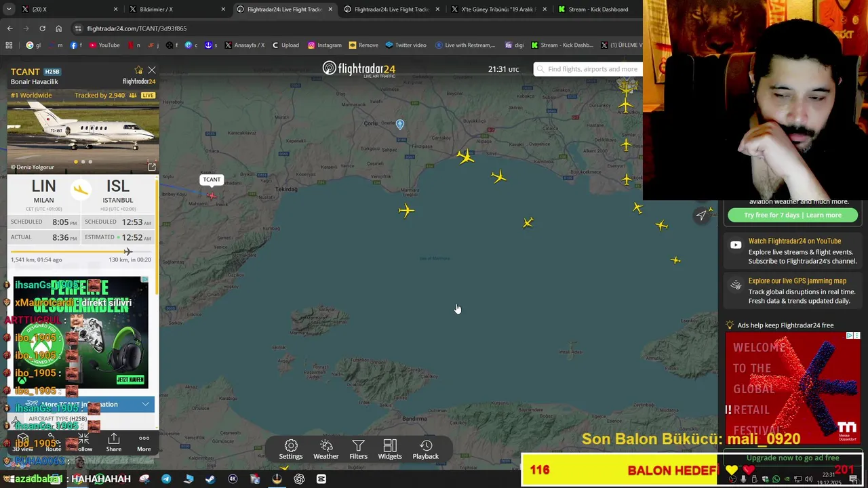This screenshot has width=868, height=488.
Task: Toggle favorite star for TCANT
Action: point(138,70)
